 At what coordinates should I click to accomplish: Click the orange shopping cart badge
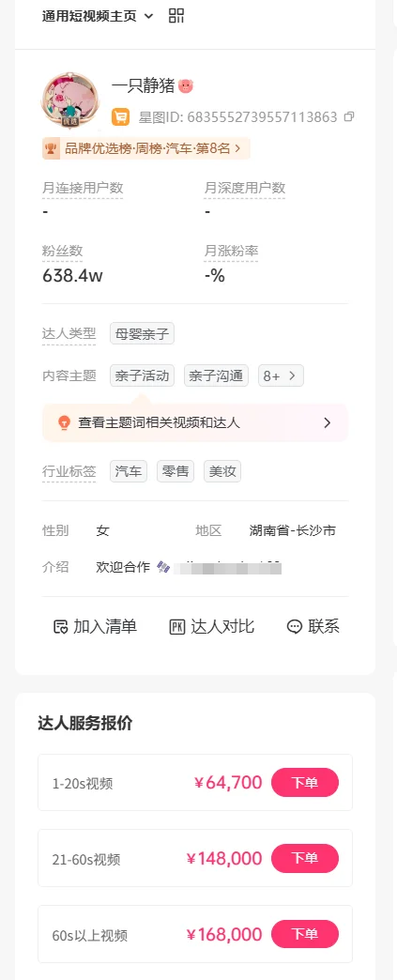pos(121,117)
